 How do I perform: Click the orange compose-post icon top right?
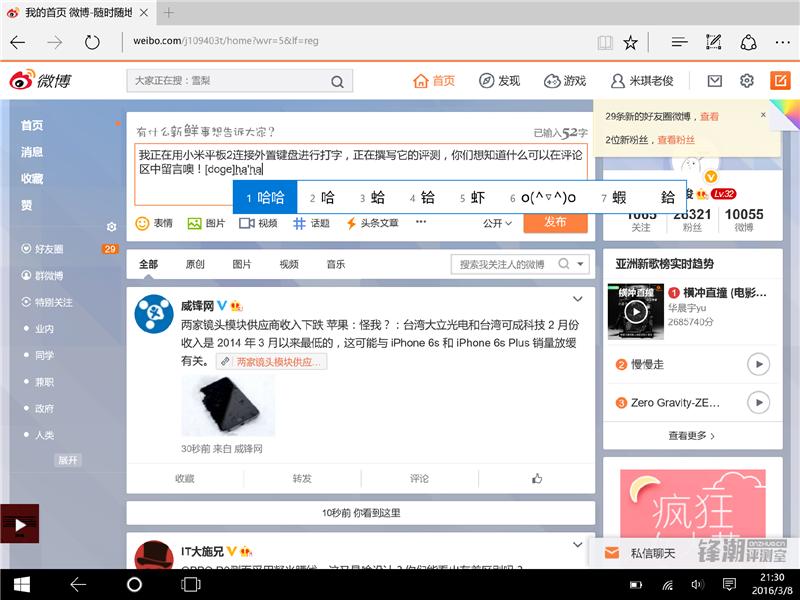[779, 79]
